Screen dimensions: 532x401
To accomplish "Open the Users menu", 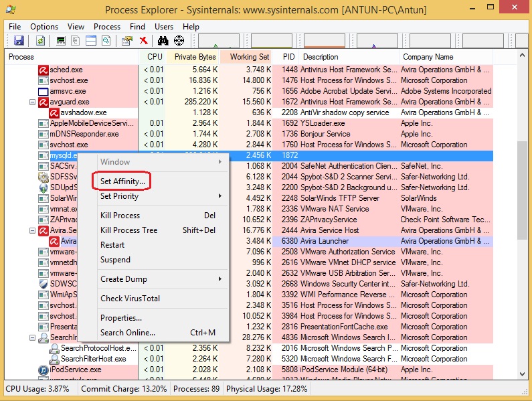I will pos(164,27).
